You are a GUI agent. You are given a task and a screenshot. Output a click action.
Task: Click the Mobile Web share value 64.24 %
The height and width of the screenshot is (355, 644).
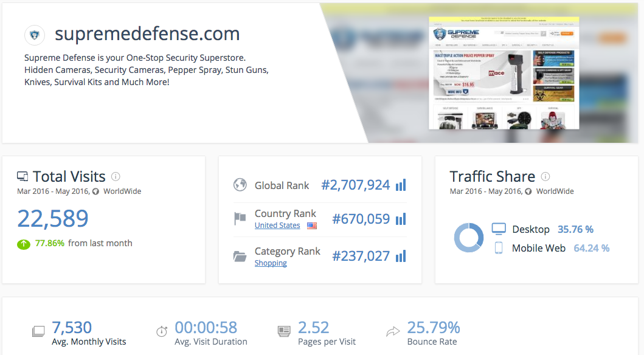point(592,248)
